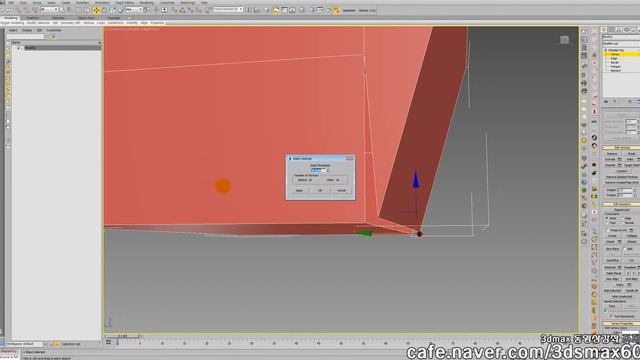640x360 pixels.
Task: Select Border sub-object level in stack
Action: coord(615,62)
